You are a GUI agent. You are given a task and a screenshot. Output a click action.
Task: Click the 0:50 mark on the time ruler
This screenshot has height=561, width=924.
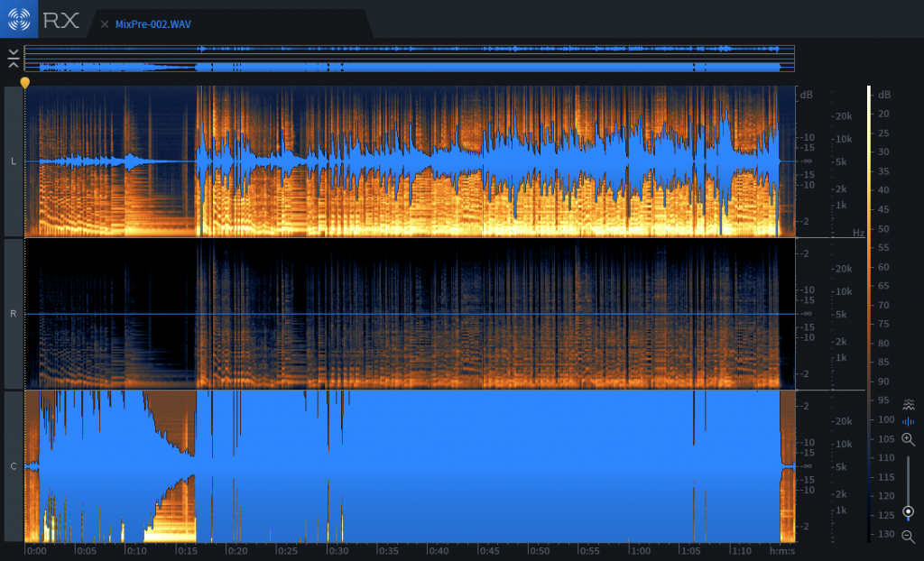[x=540, y=551]
